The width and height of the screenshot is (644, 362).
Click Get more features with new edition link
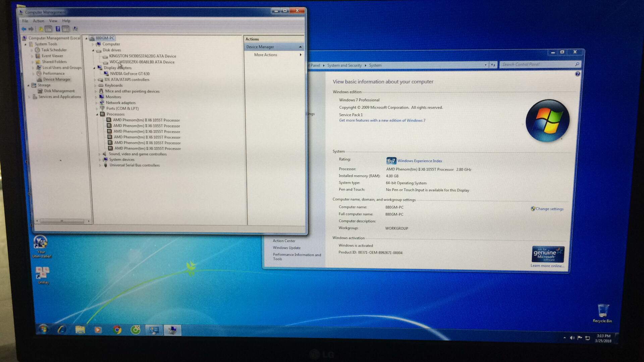tap(382, 120)
